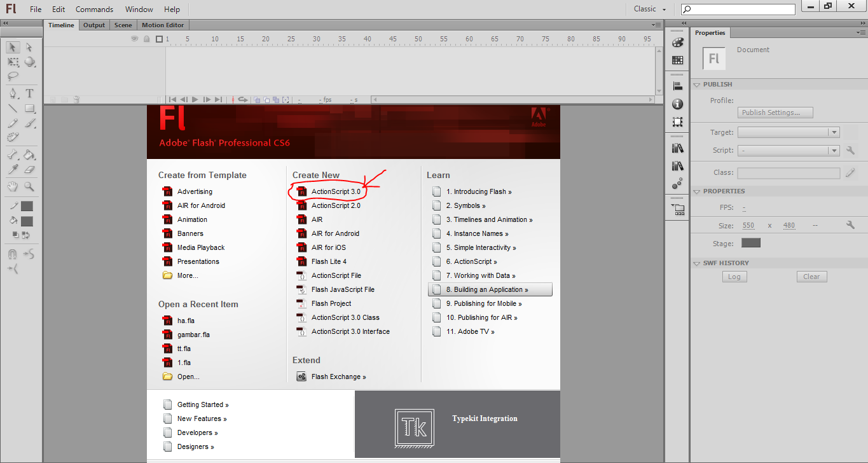Open the Transform panel icon
The height and width of the screenshot is (463, 868).
coord(677,121)
